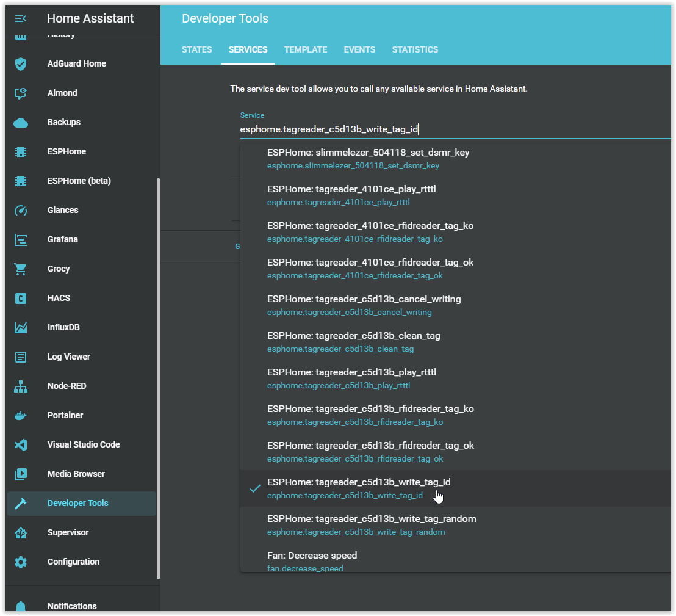The height and width of the screenshot is (616, 676).
Task: Click the Grafana chart icon
Action: coord(20,240)
